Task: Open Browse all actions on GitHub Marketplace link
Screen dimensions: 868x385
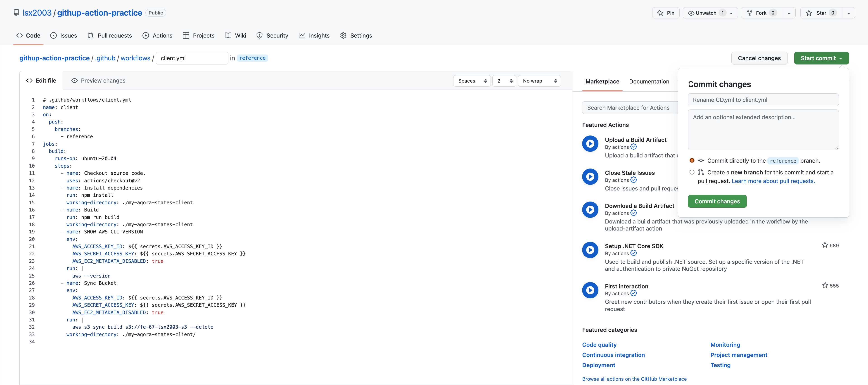Action: pyautogui.click(x=634, y=379)
